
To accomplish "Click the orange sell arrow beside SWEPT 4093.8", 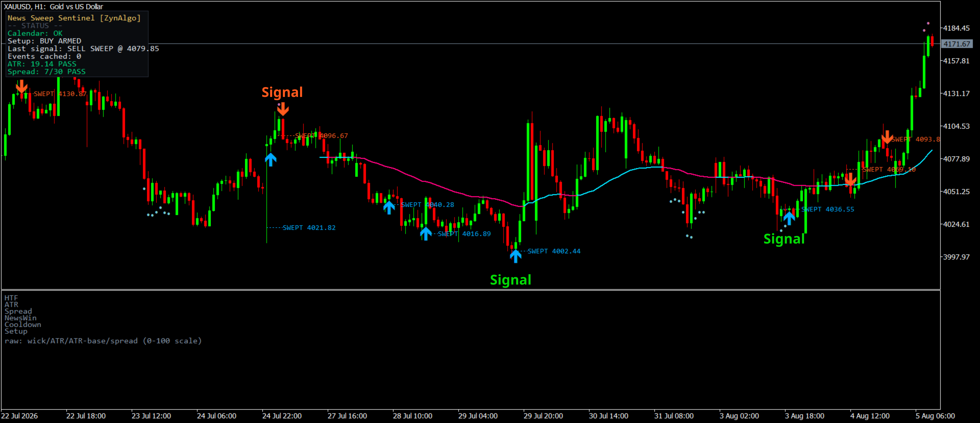I will point(887,137).
